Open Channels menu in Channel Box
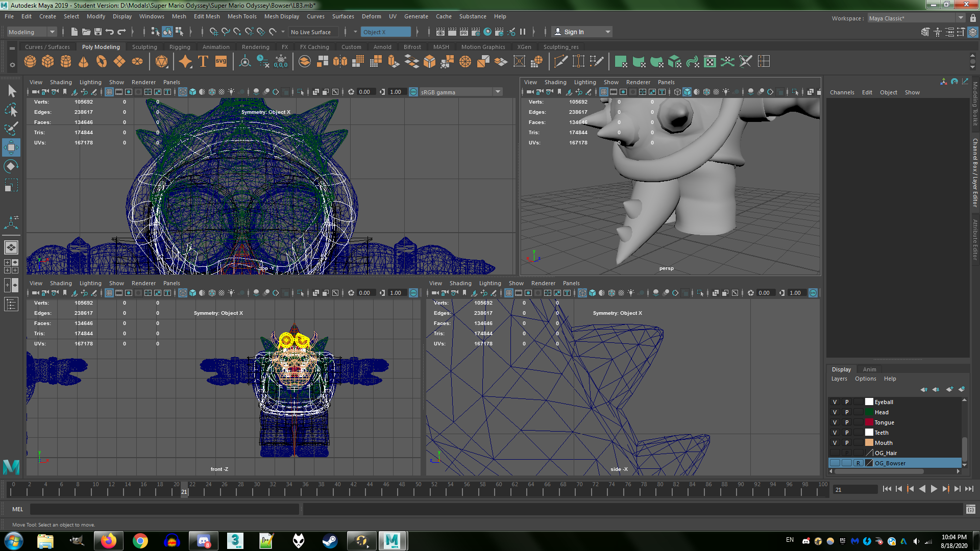The width and height of the screenshot is (980, 551). pos(842,92)
